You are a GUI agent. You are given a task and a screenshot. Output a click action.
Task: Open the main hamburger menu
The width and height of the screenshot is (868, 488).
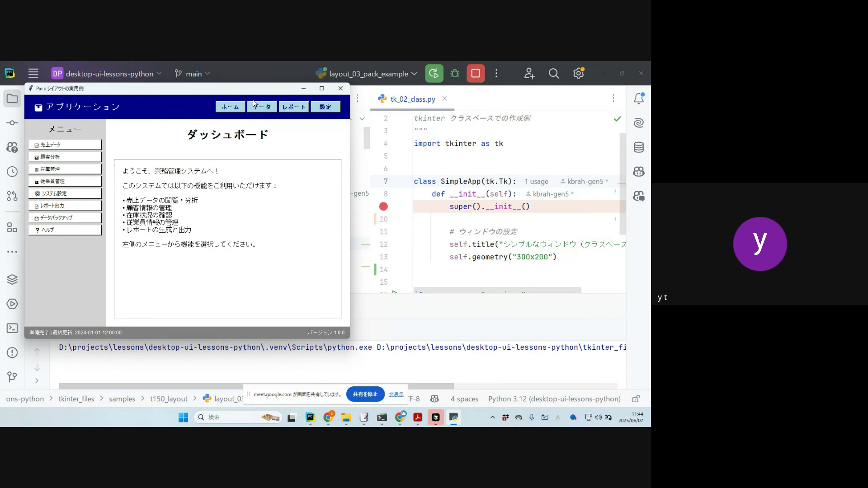[x=33, y=74]
